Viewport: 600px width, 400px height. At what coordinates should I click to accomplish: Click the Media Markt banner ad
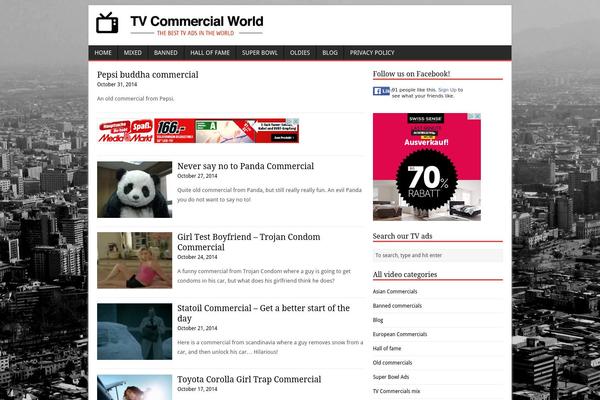pos(198,131)
